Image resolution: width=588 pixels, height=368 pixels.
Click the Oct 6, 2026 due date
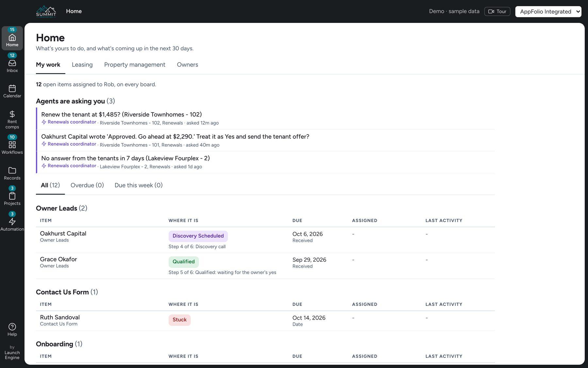[x=307, y=234]
